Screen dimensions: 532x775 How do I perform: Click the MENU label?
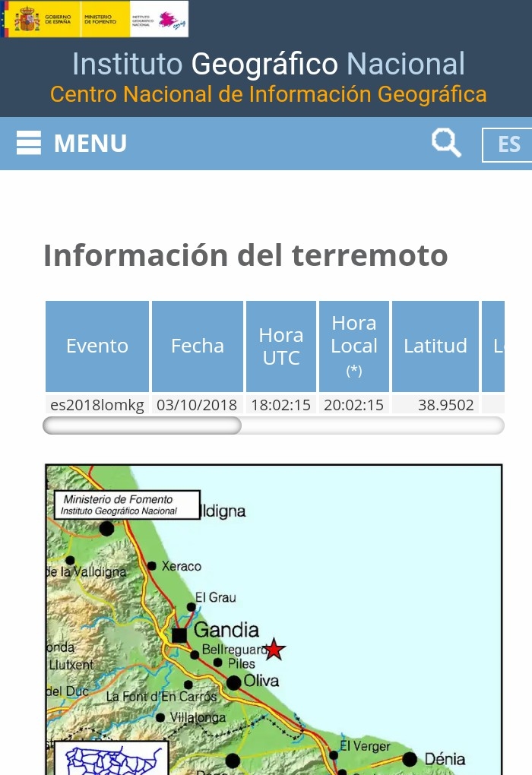90,144
